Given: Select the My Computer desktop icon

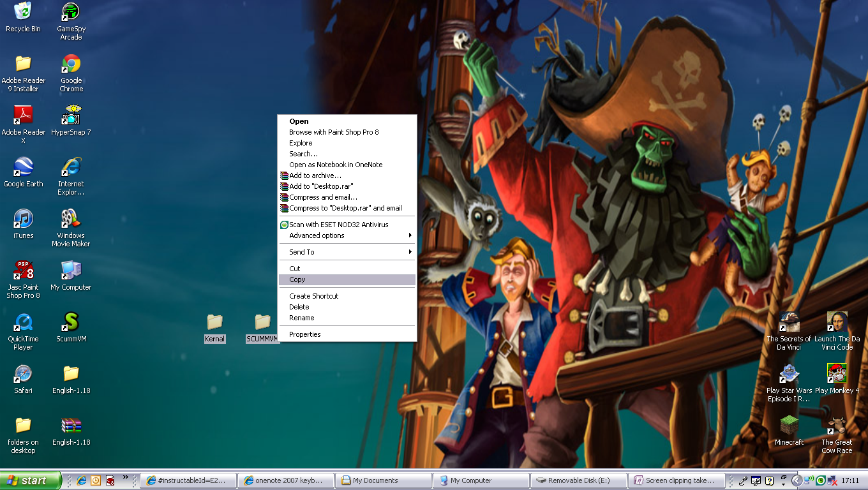Looking at the screenshot, I should coord(71,276).
